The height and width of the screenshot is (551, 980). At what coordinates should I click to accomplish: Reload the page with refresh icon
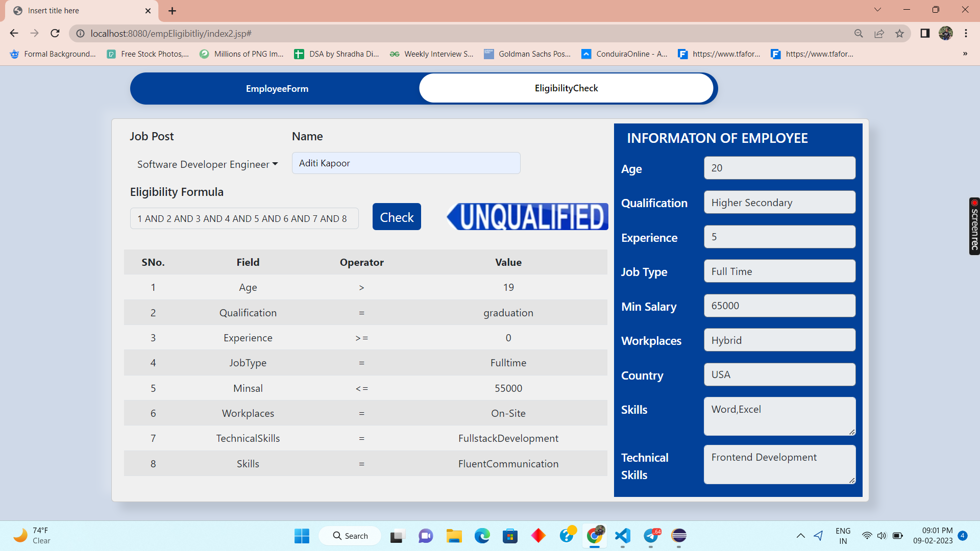(x=55, y=33)
